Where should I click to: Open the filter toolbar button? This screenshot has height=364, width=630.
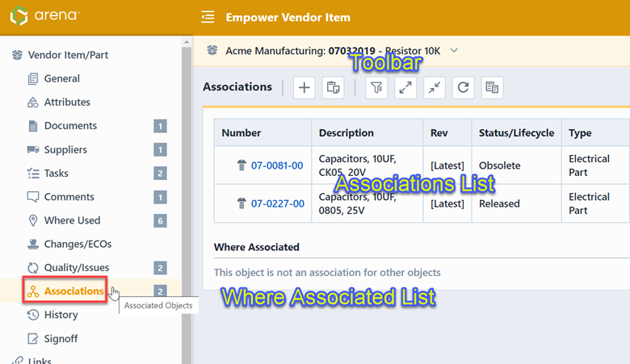coord(376,87)
